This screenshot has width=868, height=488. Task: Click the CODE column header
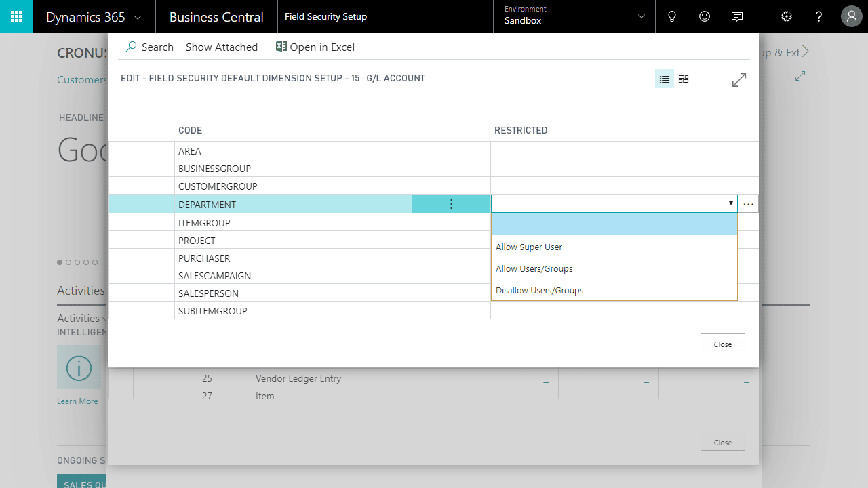190,130
